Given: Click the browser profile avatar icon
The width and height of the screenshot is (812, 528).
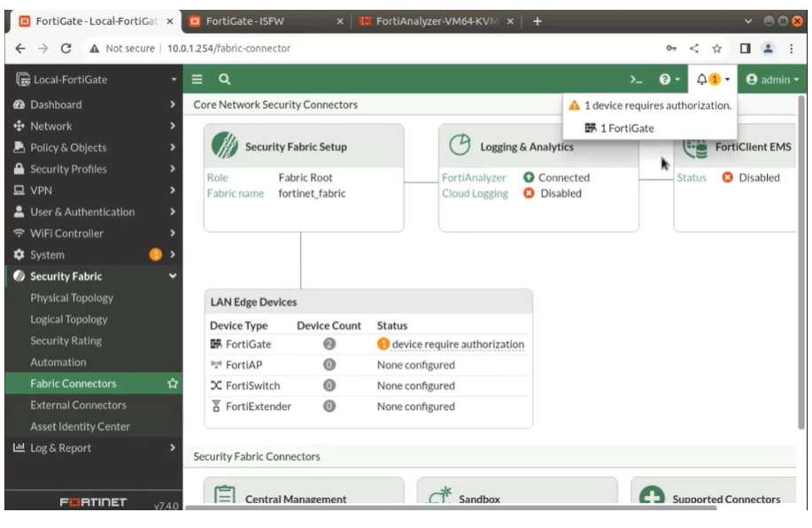Looking at the screenshot, I should click(x=768, y=48).
